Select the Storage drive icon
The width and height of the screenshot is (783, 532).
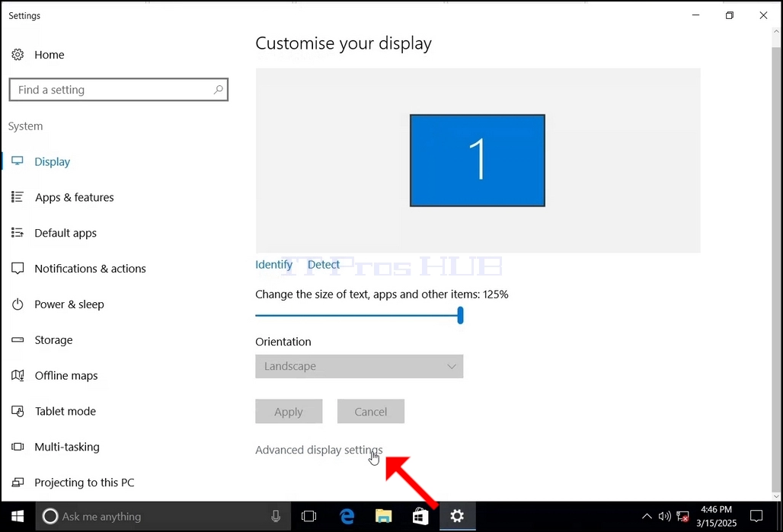(x=18, y=340)
